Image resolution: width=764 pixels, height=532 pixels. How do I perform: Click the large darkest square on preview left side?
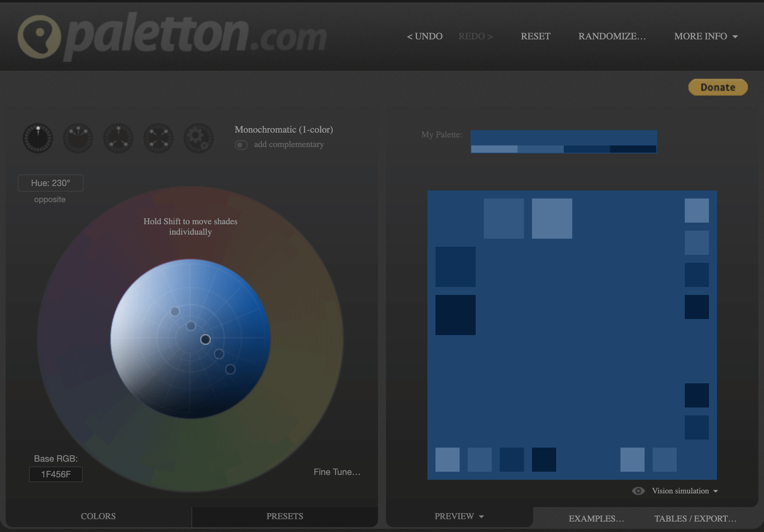pos(456,315)
